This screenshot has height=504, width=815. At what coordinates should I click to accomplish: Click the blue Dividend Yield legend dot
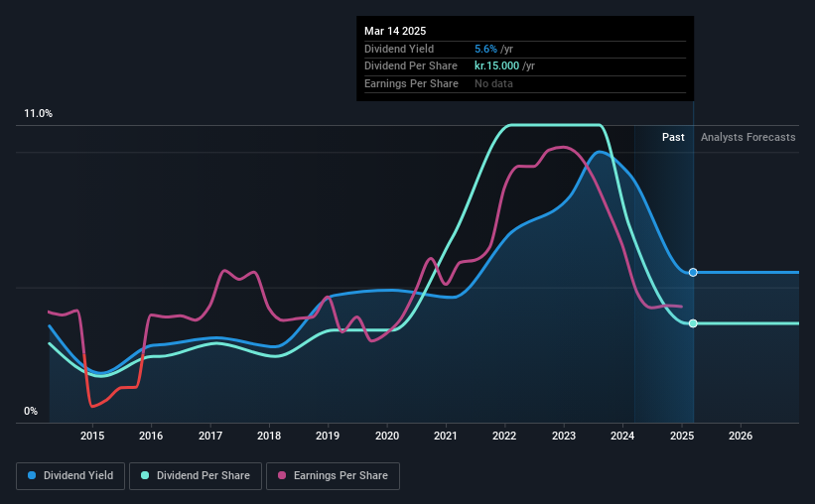pyautogui.click(x=32, y=475)
